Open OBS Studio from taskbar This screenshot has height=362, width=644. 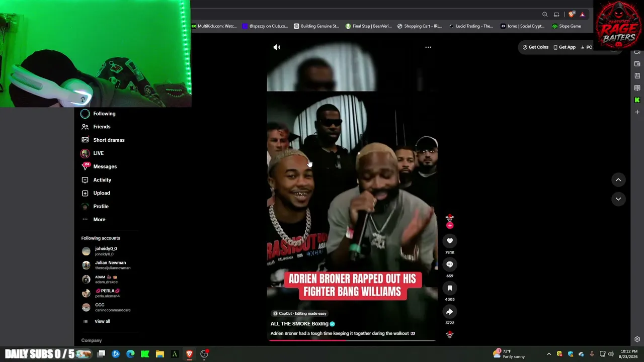[204, 354]
